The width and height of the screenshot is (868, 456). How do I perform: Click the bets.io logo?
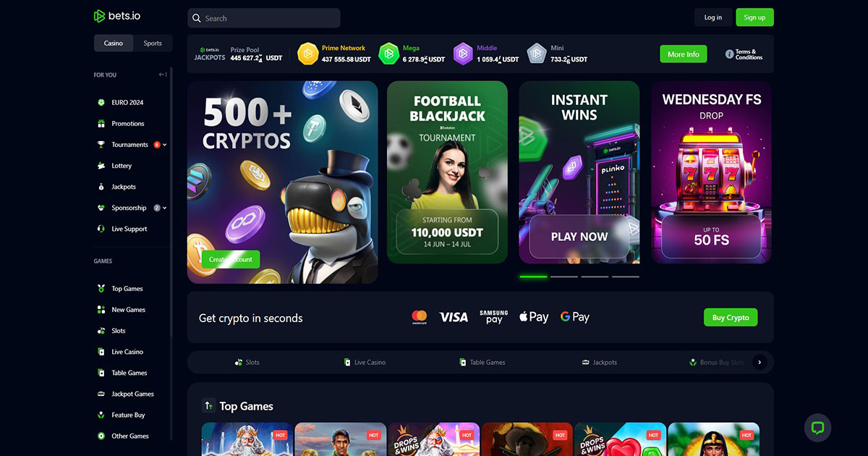pos(119,16)
